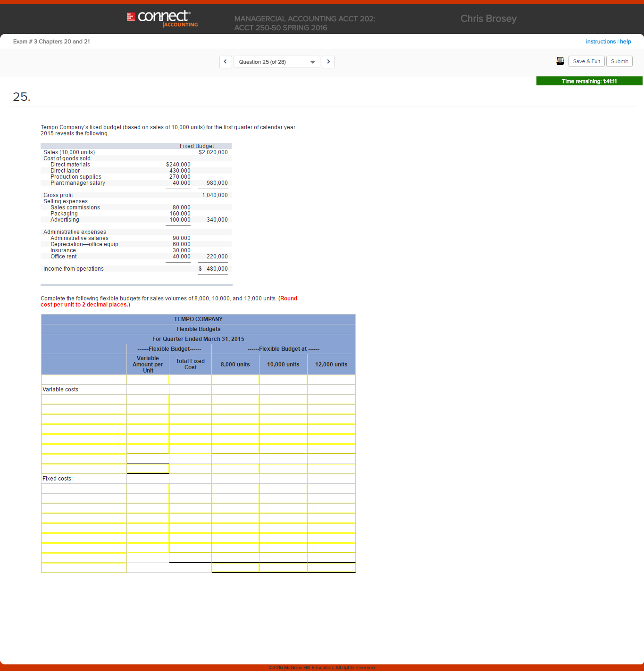Go to the previous question arrow
This screenshot has height=671, width=644.
[x=226, y=62]
